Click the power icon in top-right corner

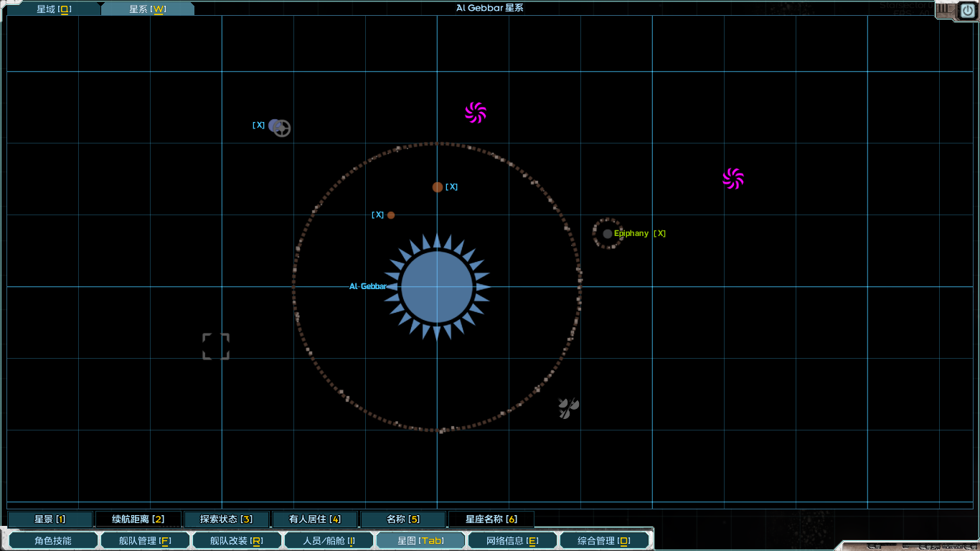[966, 11]
